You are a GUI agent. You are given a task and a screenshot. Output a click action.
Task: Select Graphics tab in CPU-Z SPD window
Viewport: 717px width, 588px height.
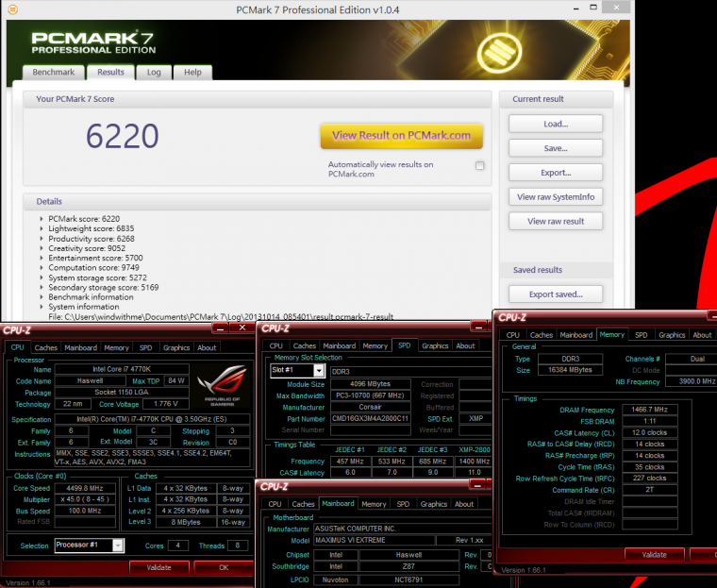[x=435, y=346]
